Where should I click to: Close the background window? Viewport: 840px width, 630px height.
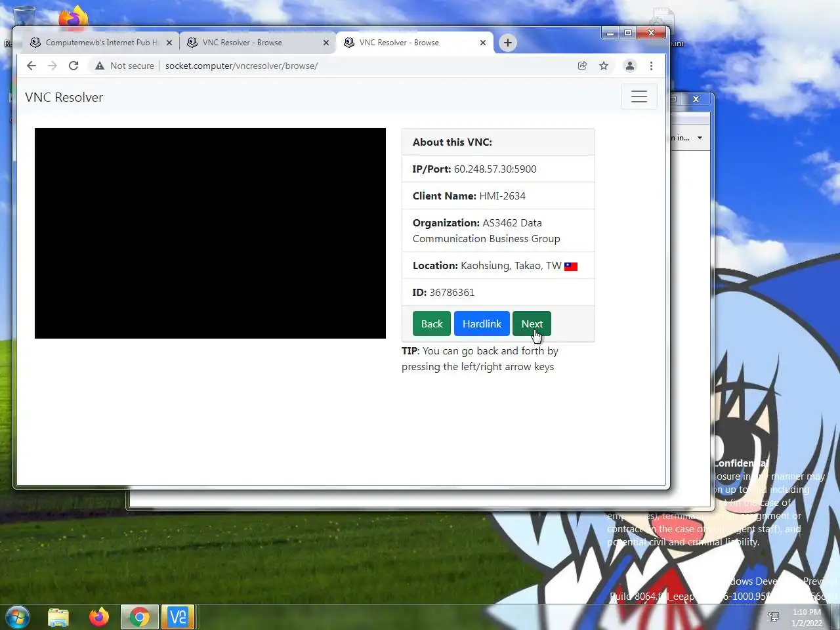pyautogui.click(x=696, y=99)
